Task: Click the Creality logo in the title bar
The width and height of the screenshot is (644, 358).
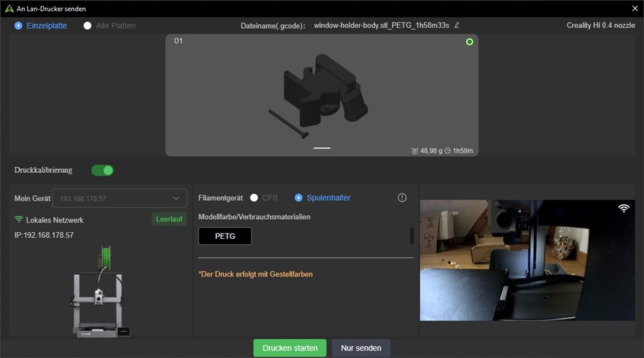Action: coord(9,8)
